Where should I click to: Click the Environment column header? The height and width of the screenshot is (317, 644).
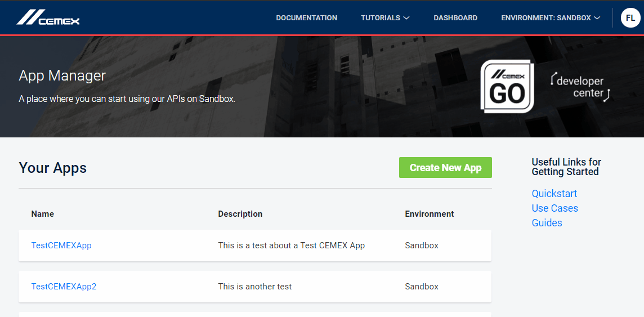click(429, 214)
